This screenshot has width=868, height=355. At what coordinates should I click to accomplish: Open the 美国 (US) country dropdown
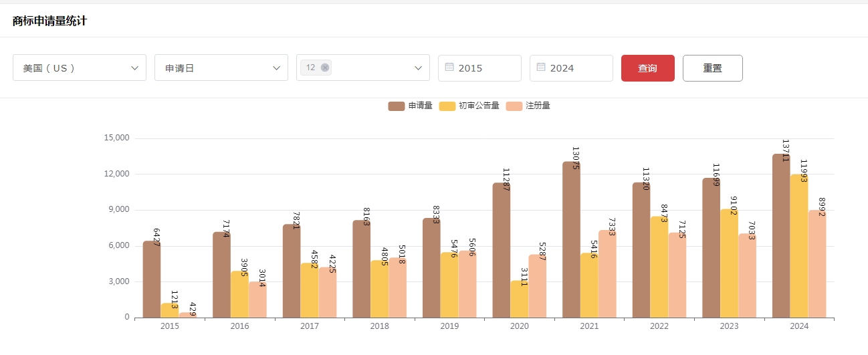(x=80, y=68)
